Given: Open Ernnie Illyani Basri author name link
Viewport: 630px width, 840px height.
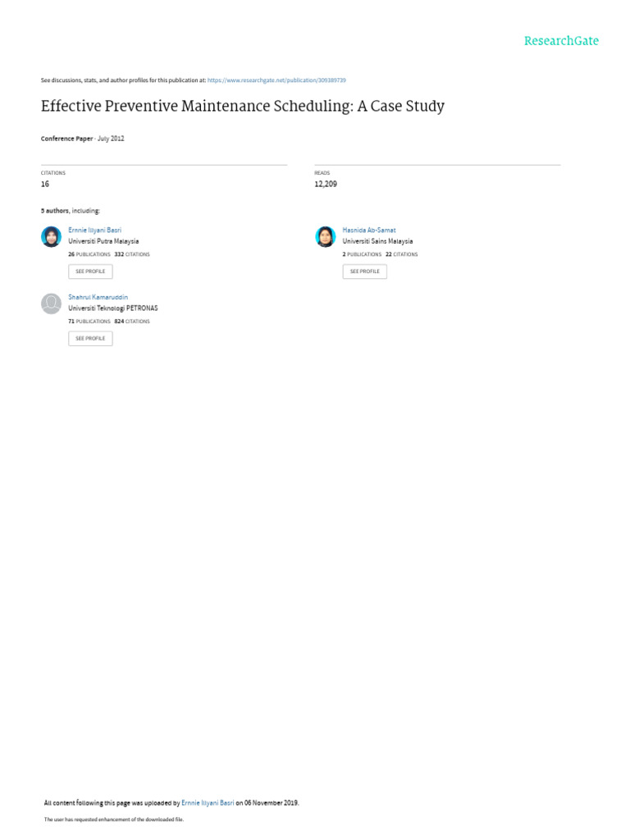Looking at the screenshot, I should point(95,230).
